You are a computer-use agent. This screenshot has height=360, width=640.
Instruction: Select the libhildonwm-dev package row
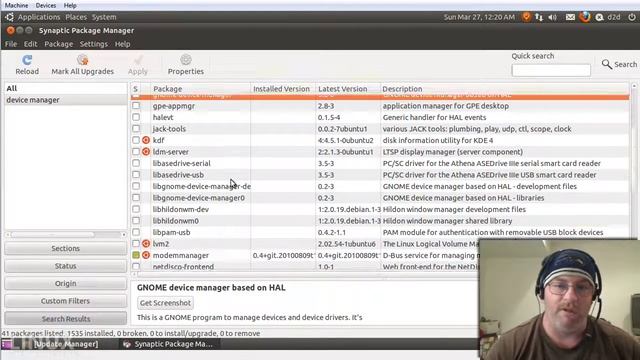[x=380, y=209]
